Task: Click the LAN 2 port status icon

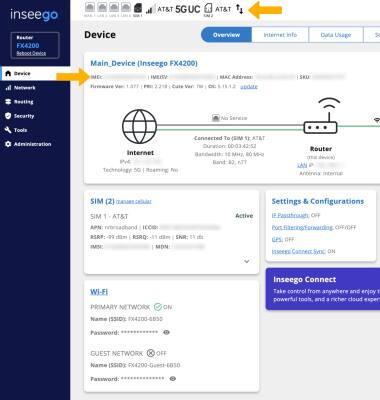Action: 101,7
